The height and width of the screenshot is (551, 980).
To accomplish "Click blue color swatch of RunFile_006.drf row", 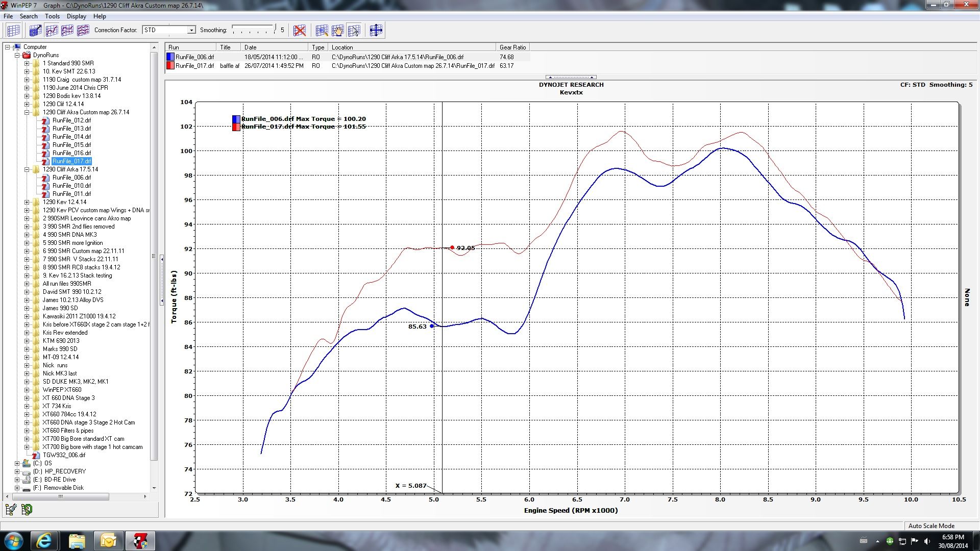I will click(170, 57).
